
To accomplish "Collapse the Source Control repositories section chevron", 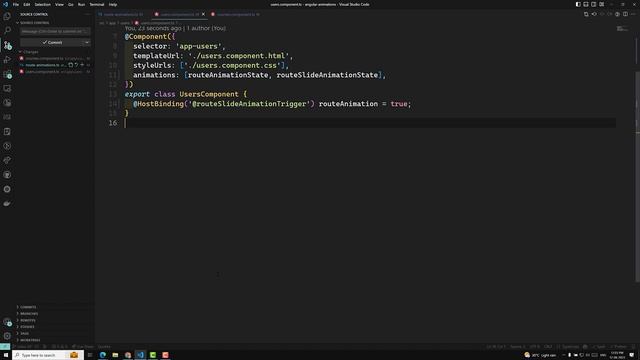I will pyautogui.click(x=18, y=23).
